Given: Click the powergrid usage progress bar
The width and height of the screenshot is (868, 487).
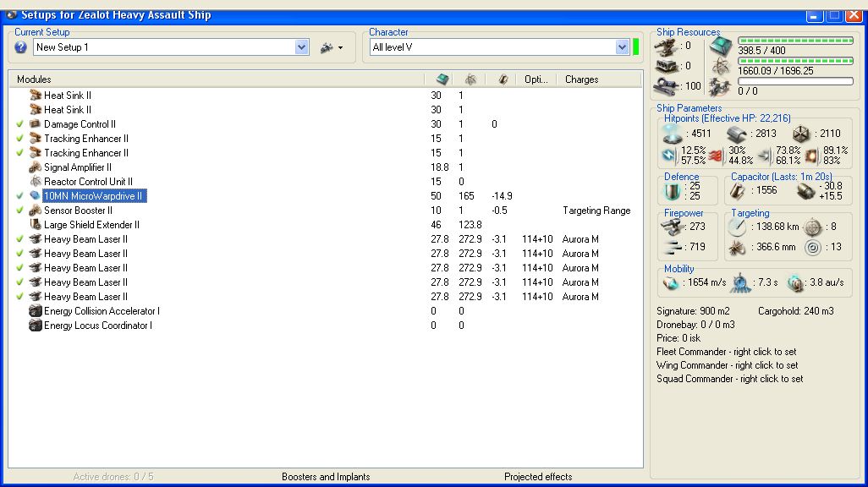Looking at the screenshot, I should tap(795, 61).
